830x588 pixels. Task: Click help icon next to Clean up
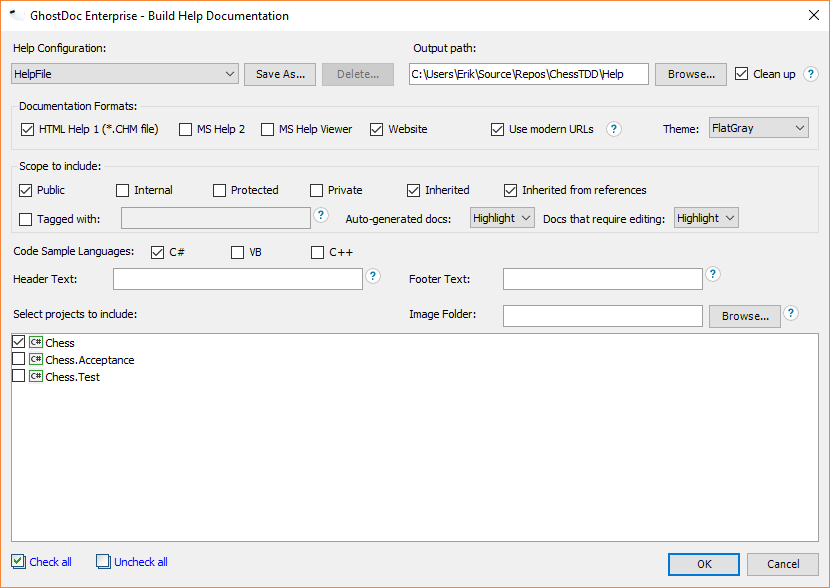(811, 74)
